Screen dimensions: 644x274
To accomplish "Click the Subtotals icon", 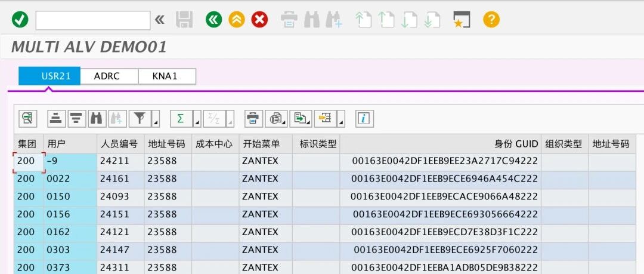I will pyautogui.click(x=213, y=118).
